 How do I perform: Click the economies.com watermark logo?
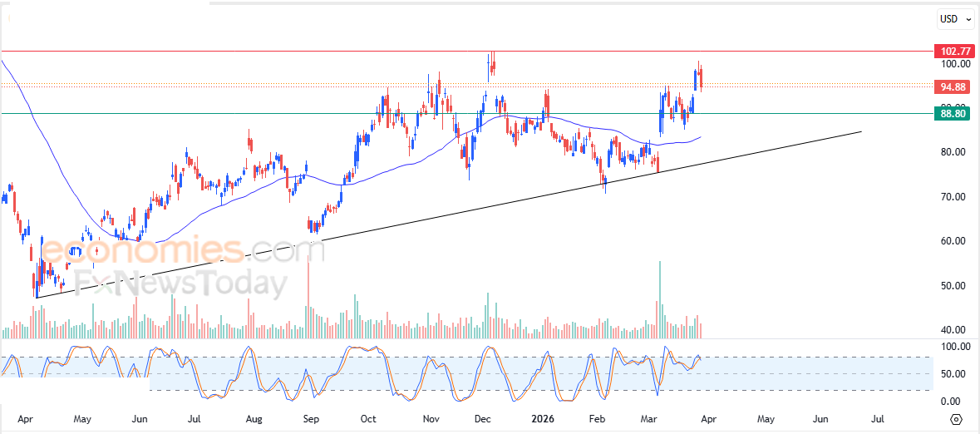point(185,251)
